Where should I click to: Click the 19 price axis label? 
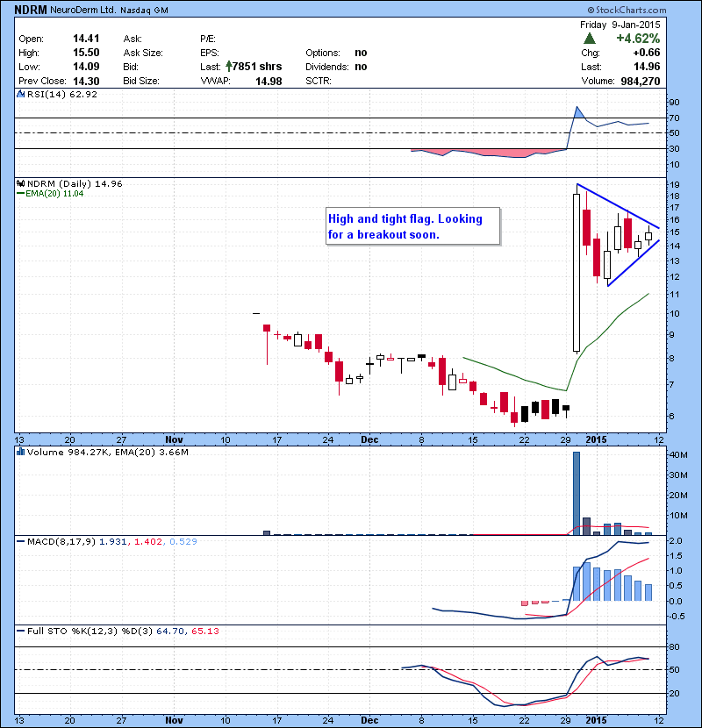(674, 184)
